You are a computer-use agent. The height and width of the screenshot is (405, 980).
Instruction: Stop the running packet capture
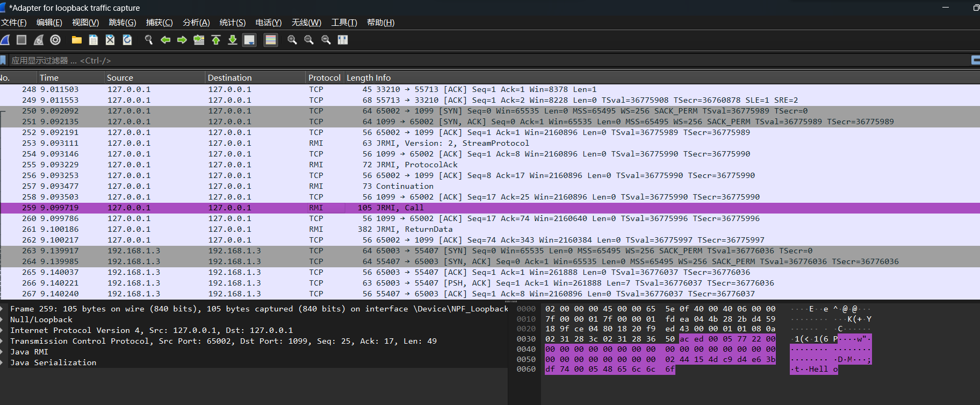[x=21, y=40]
